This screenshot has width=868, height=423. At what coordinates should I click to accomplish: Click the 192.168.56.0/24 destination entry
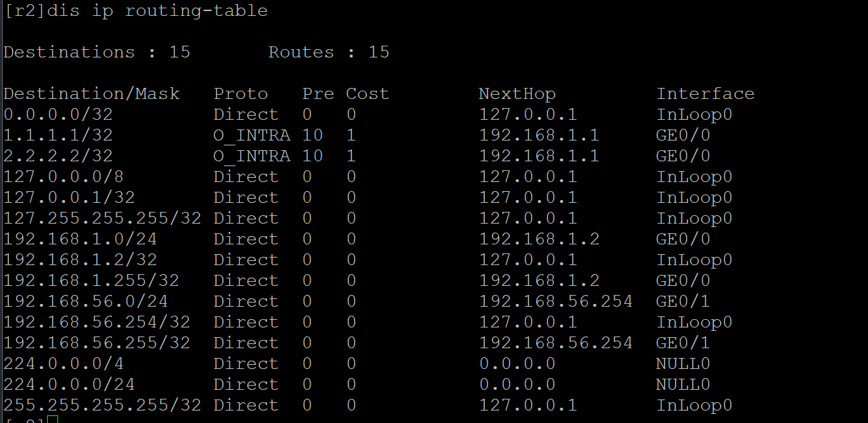pyautogui.click(x=86, y=302)
